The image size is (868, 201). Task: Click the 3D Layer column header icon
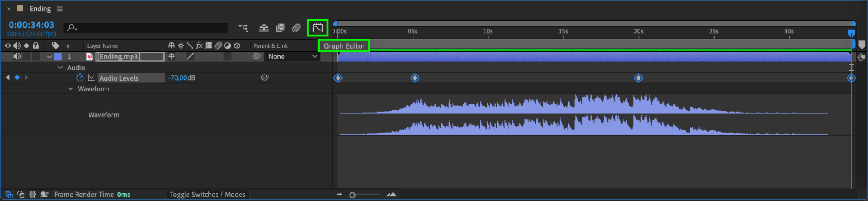click(237, 45)
